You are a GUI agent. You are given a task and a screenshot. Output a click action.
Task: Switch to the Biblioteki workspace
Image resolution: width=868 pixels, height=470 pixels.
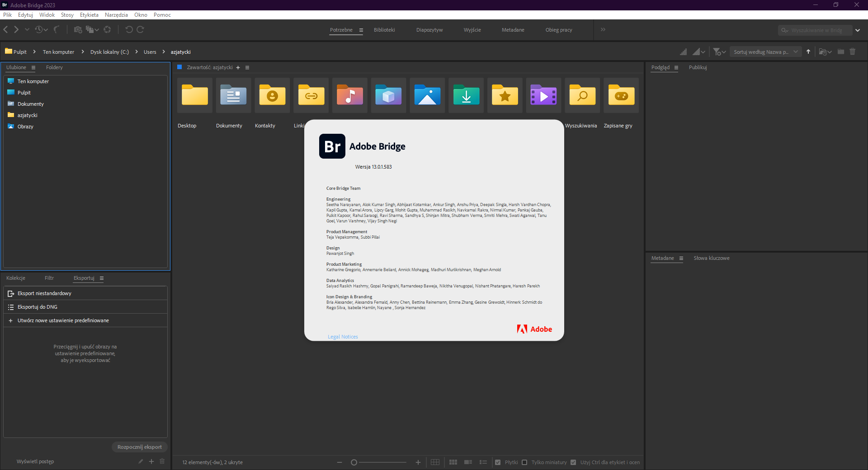384,30
